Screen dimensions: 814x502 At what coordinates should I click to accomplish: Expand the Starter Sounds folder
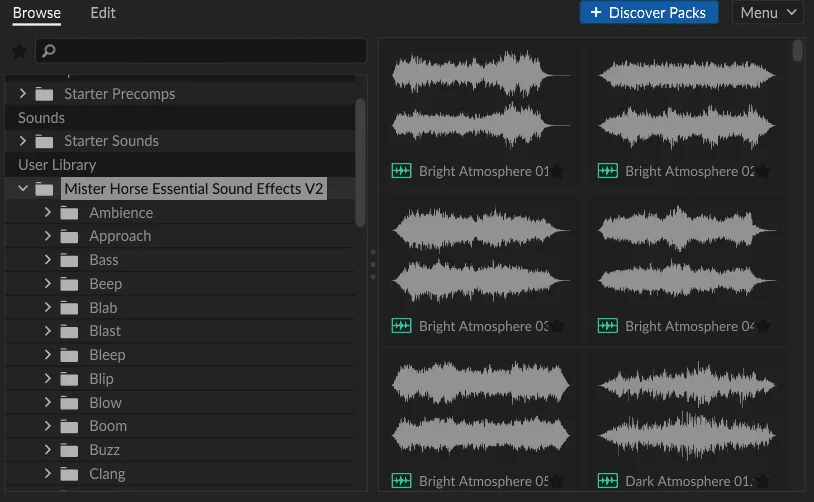click(22, 141)
